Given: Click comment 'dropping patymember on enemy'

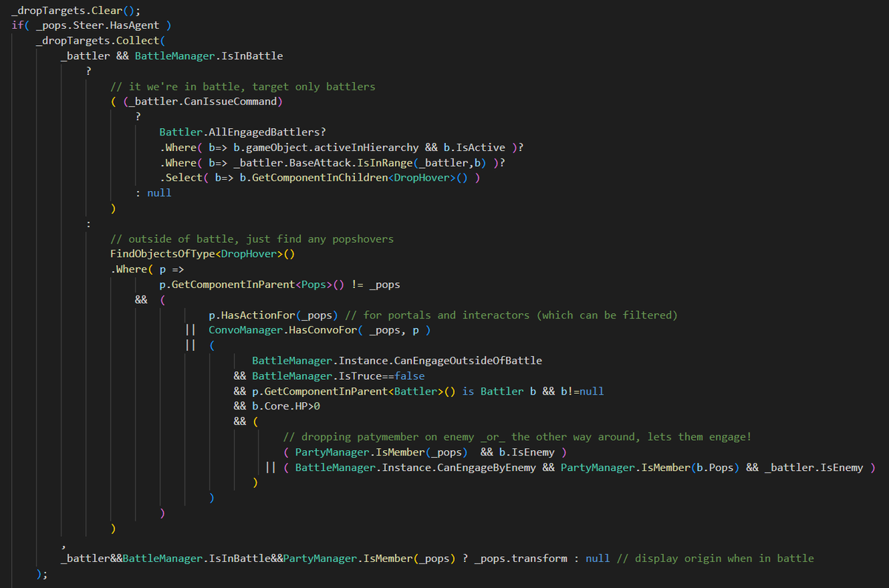Looking at the screenshot, I should tap(517, 436).
